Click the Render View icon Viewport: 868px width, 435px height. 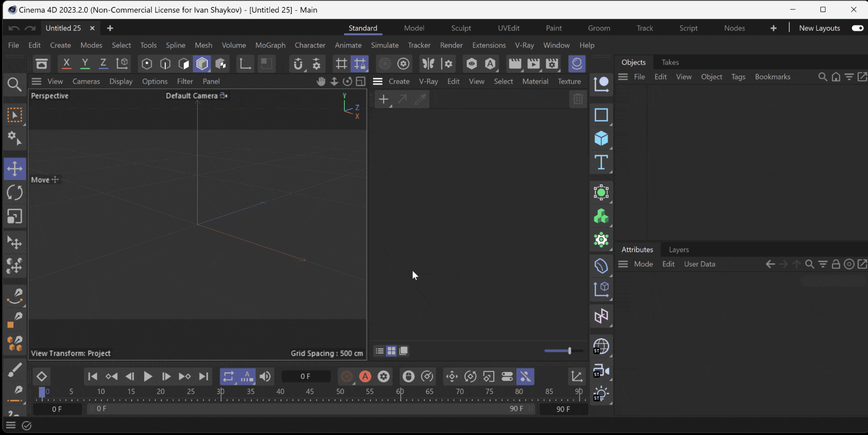point(515,64)
